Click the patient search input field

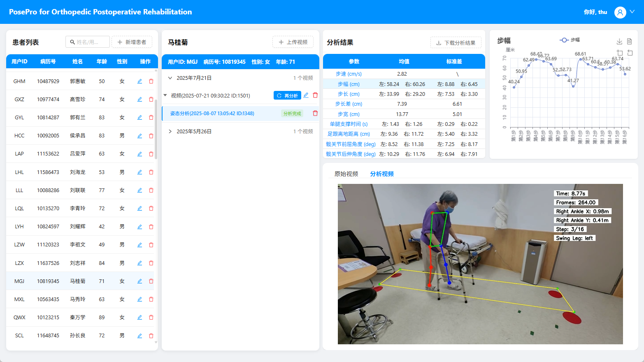coord(88,42)
